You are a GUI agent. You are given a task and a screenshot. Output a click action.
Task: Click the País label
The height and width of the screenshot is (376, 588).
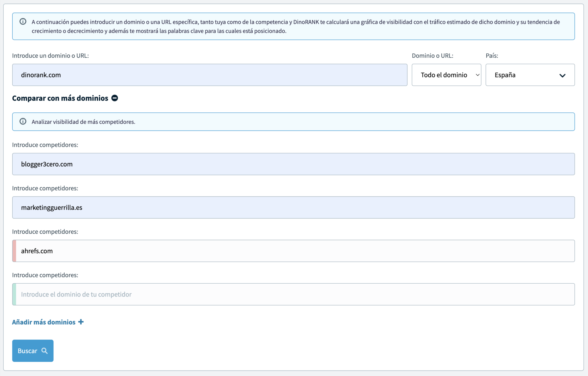492,56
